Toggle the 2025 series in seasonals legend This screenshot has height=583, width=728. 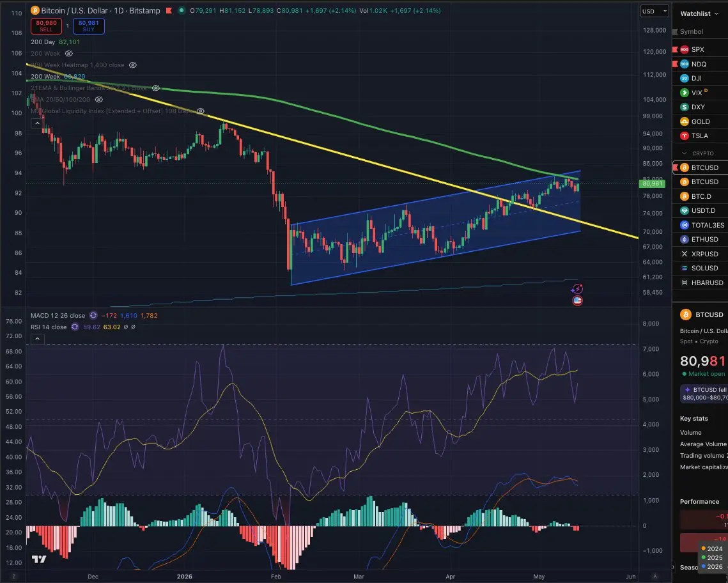pyautogui.click(x=712, y=557)
